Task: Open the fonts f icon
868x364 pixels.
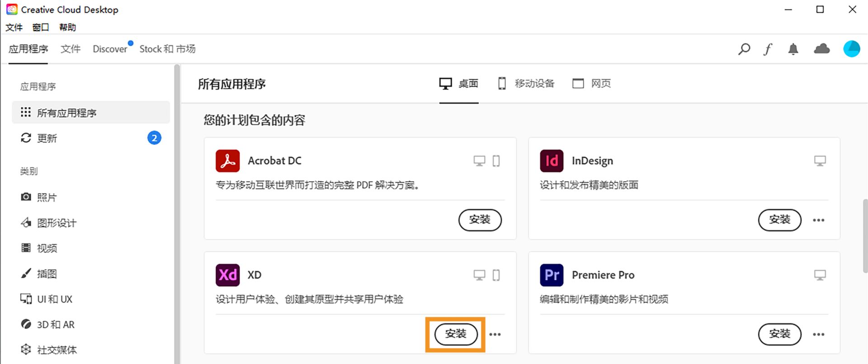Action: click(768, 49)
